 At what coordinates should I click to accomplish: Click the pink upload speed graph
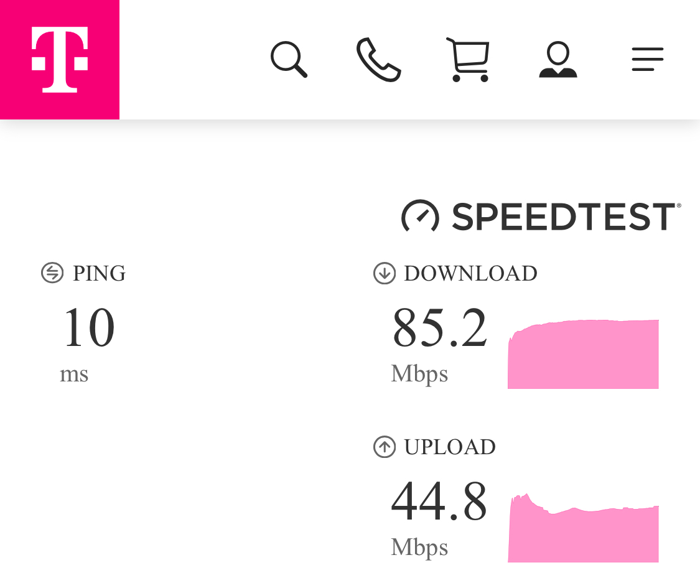click(583, 532)
